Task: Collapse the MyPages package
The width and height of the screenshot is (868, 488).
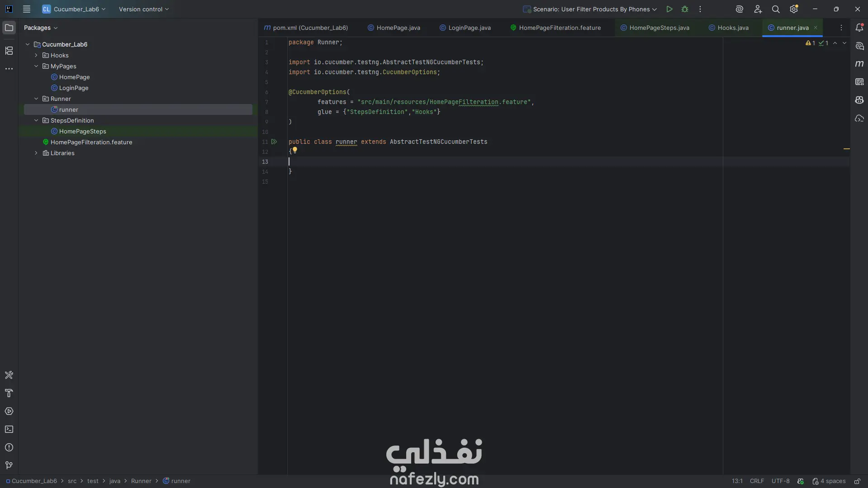Action: point(36,66)
